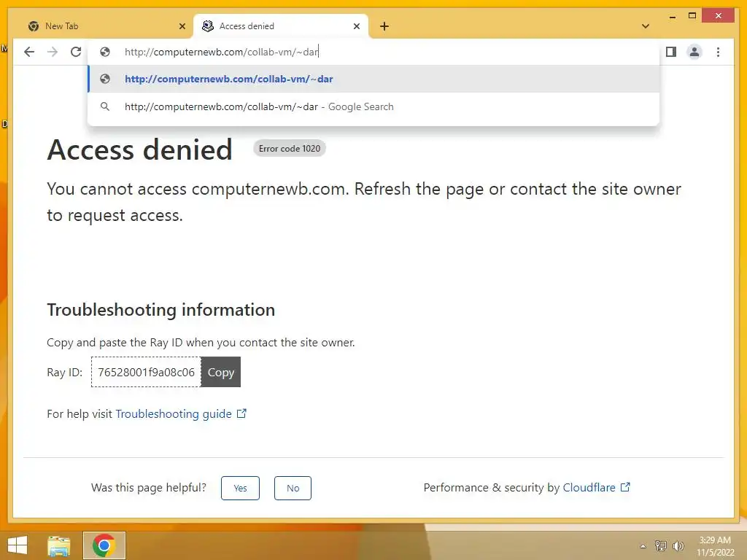Minimize the Chrome window

point(672,16)
